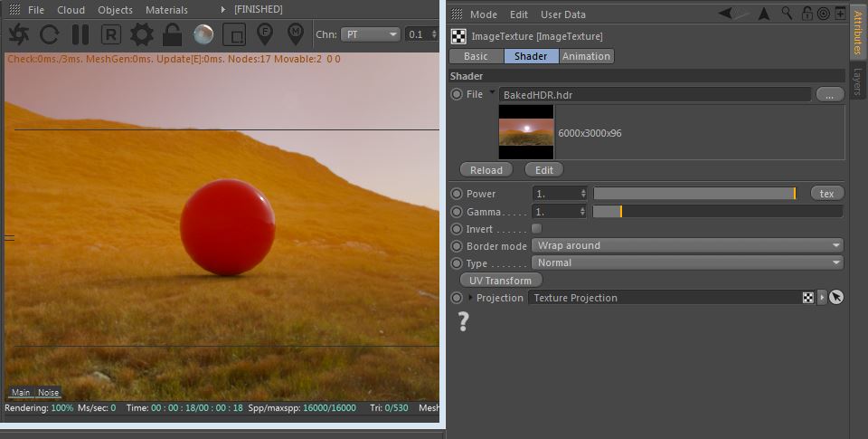This screenshot has width=868, height=439.
Task: Open Octane settings gear icon
Action: point(142,35)
